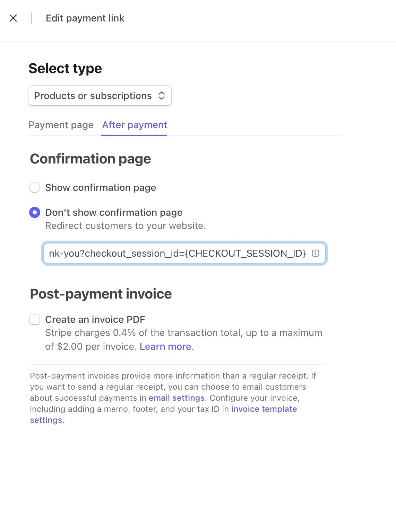Switch to the Payment page tab
Image resolution: width=396 pixels, height=532 pixels.
[61, 125]
